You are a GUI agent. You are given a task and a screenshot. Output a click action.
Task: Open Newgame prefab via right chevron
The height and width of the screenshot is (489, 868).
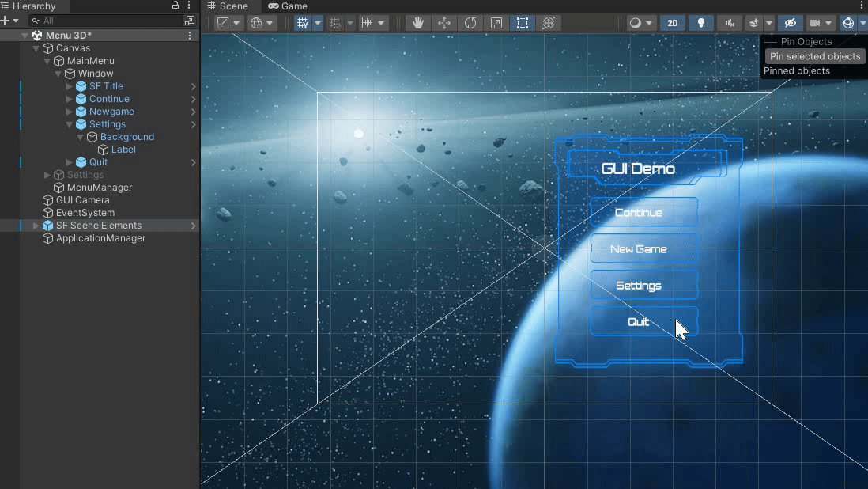[x=193, y=112]
